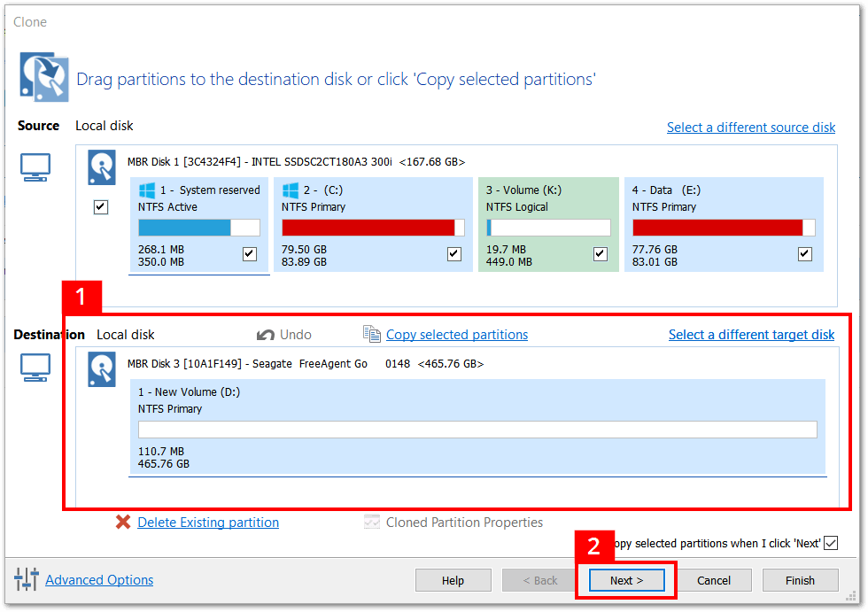Click the window resize grip corner
Image resolution: width=868 pixels, height=612 pixels.
[851, 597]
